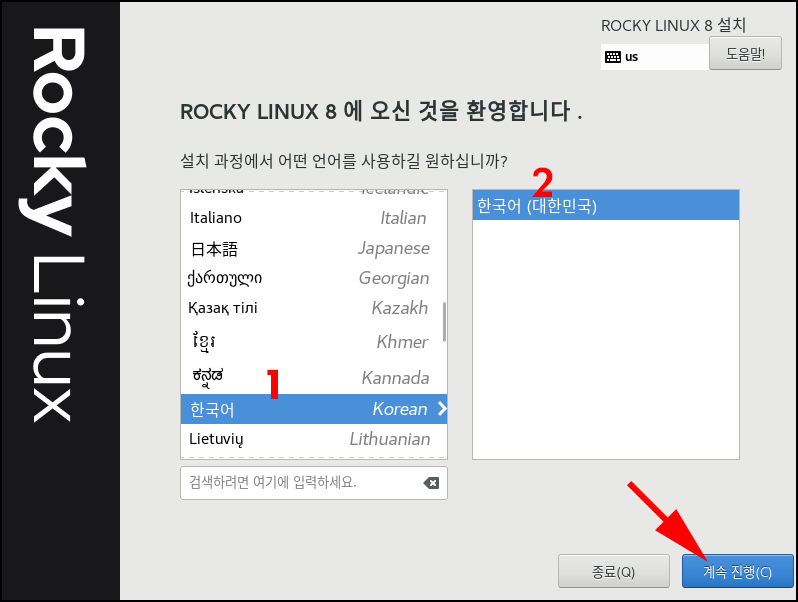Clear the search box with the backspace icon
The width and height of the screenshot is (798, 602).
coord(431,483)
